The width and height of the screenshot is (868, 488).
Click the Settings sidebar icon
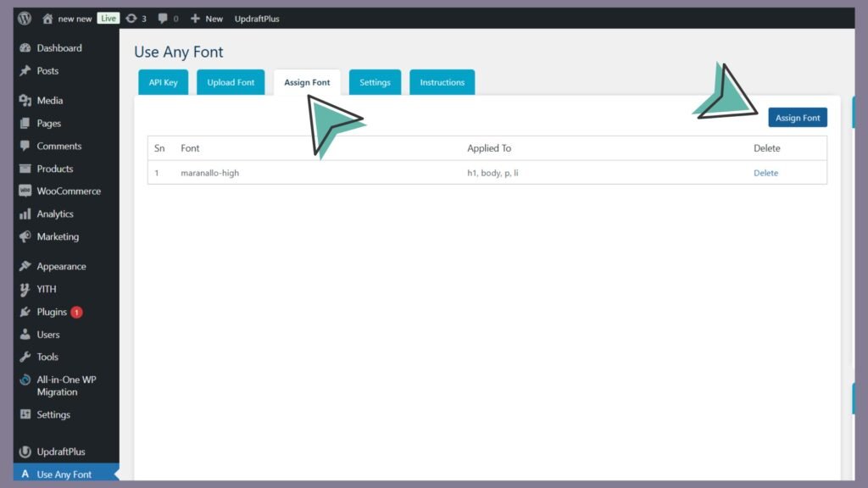25,413
